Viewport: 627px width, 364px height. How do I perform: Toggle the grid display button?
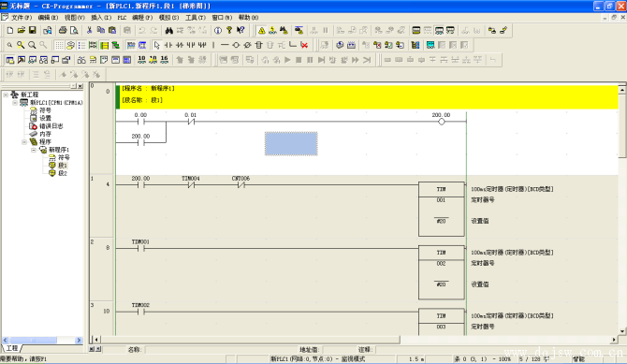pos(59,45)
